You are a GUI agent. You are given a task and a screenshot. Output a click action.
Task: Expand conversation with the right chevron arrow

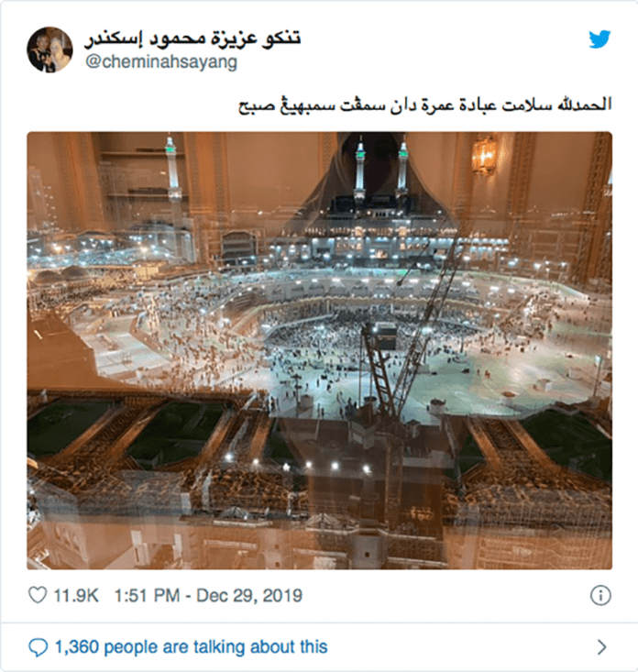coord(602,646)
